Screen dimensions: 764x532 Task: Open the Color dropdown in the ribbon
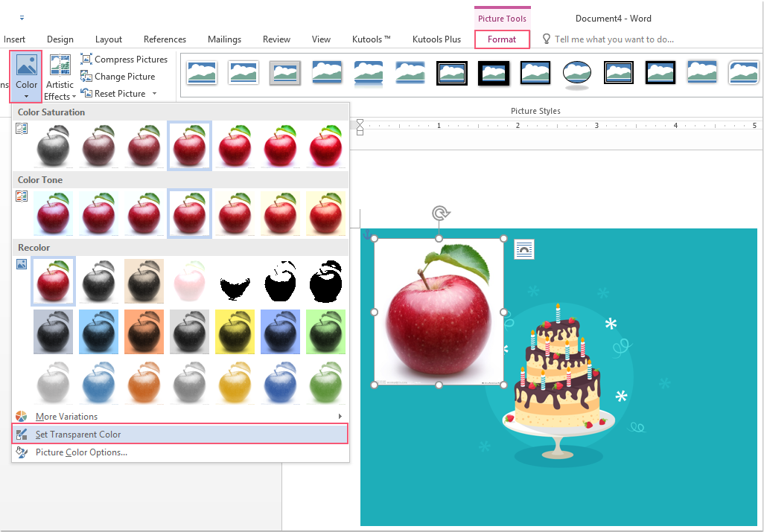[x=26, y=74]
